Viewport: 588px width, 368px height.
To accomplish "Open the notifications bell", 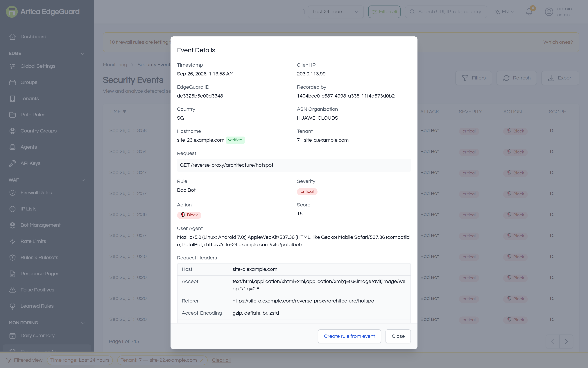I will (529, 12).
